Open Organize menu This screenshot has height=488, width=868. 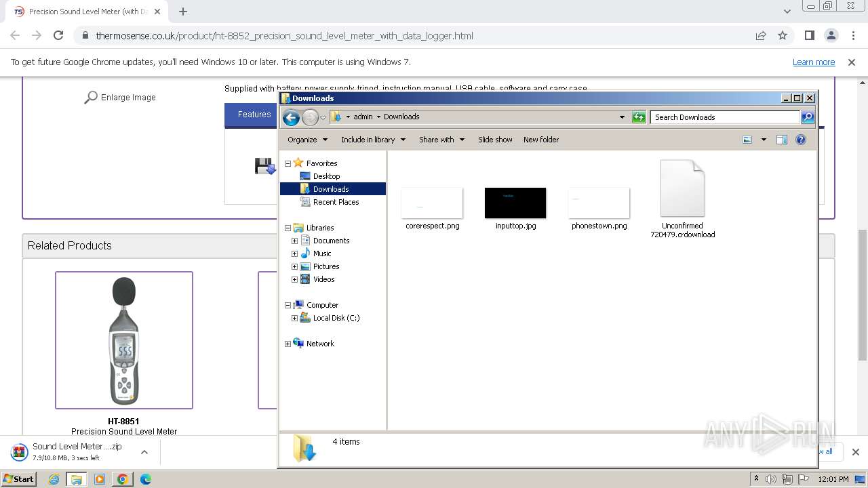coord(307,140)
